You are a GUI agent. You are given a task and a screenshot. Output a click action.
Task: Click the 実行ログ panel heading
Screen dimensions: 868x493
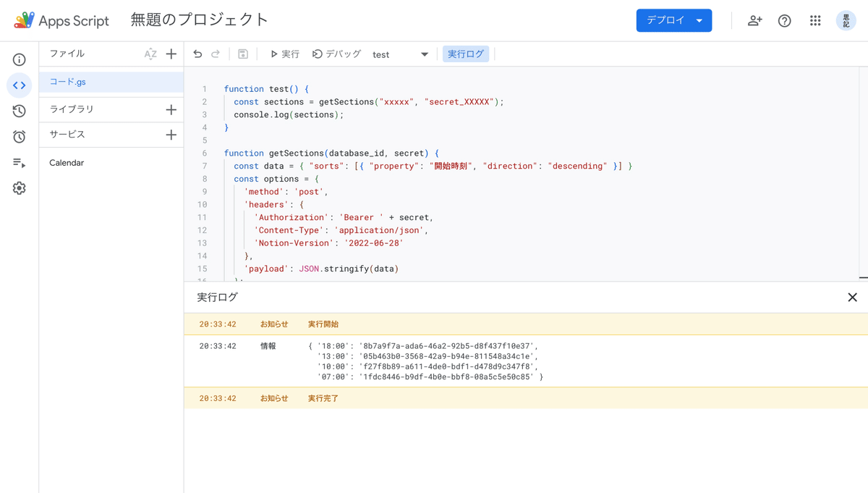pyautogui.click(x=218, y=298)
